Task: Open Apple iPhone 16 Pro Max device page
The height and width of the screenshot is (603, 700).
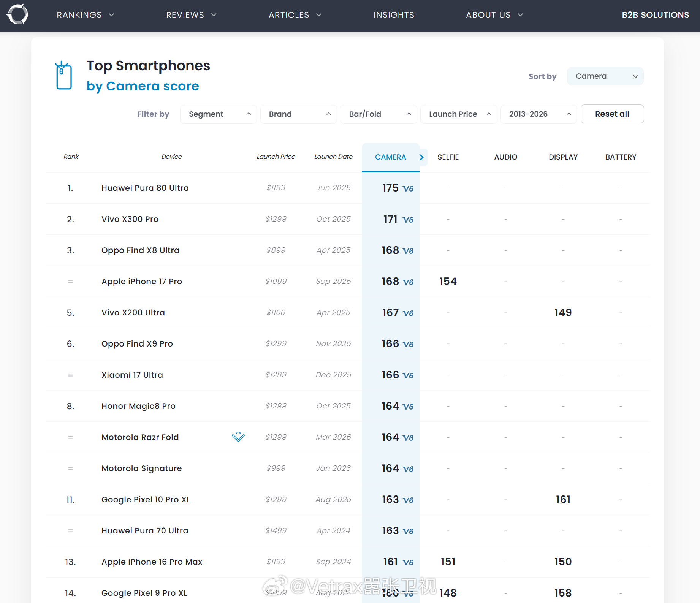Action: click(x=152, y=562)
